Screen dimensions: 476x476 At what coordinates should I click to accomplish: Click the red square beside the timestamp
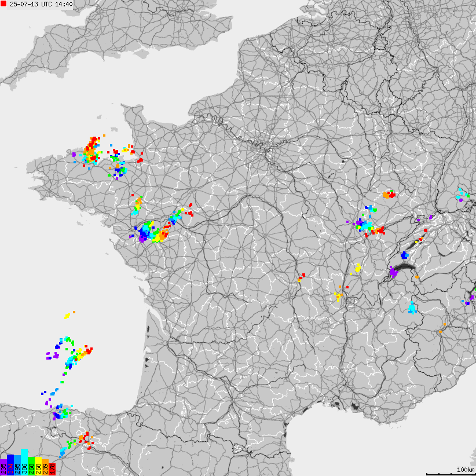coord(3,3)
